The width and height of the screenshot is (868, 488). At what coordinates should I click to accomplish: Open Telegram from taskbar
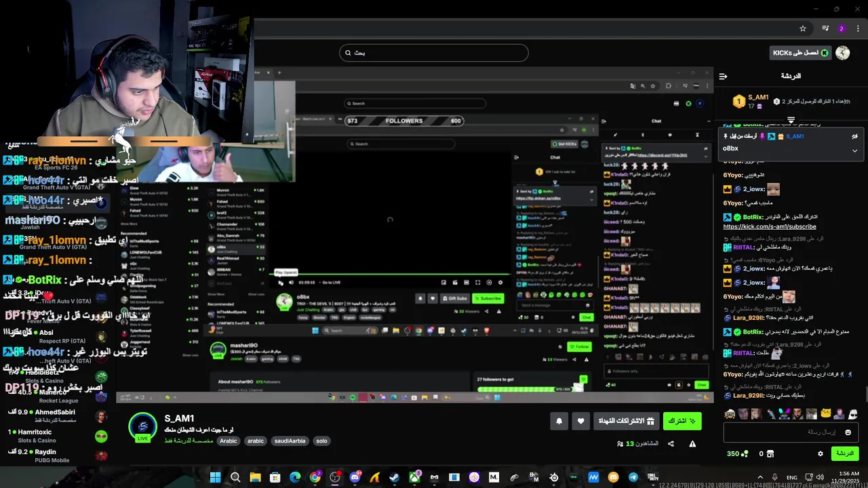point(633,477)
